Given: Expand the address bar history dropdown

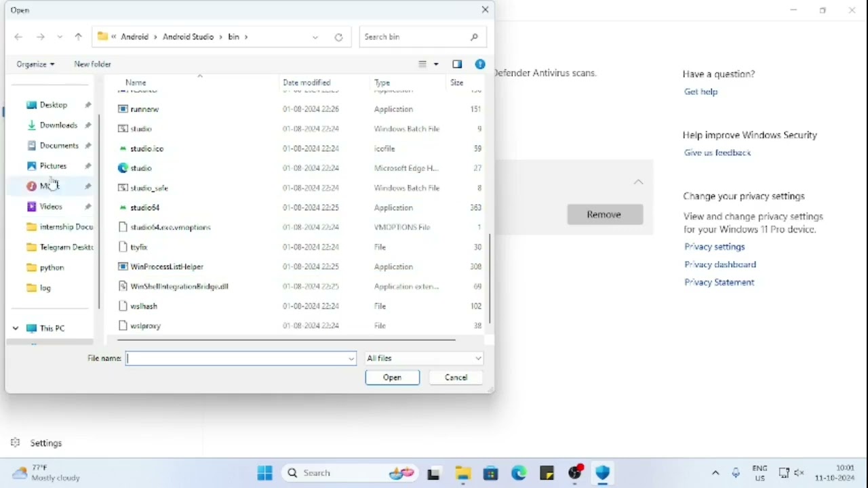Looking at the screenshot, I should [315, 37].
